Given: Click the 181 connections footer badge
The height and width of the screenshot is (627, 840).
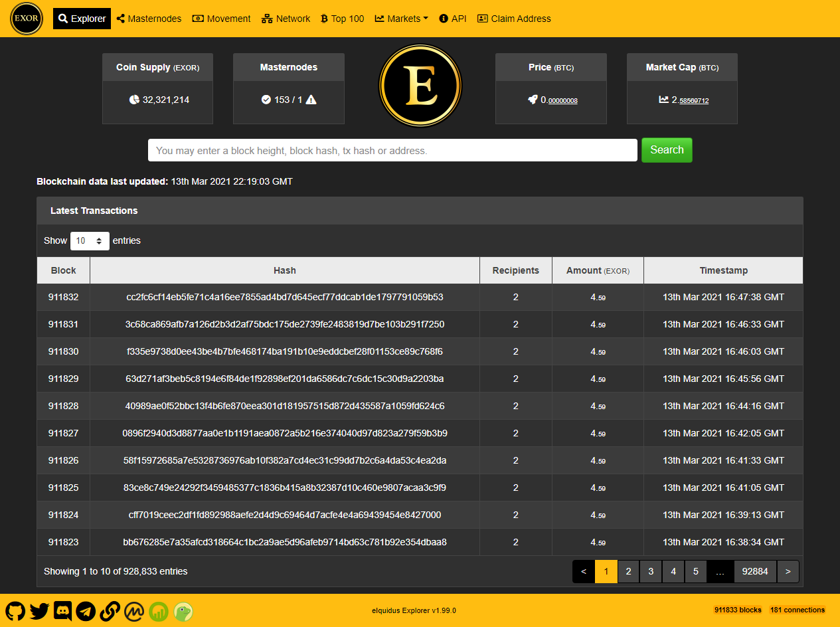Looking at the screenshot, I should pyautogui.click(x=797, y=610).
